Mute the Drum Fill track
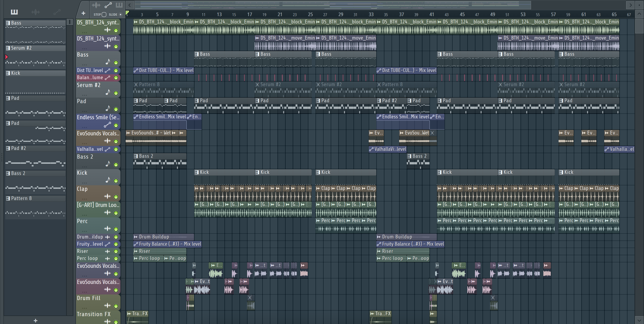The width and height of the screenshot is (644, 324). point(116,306)
